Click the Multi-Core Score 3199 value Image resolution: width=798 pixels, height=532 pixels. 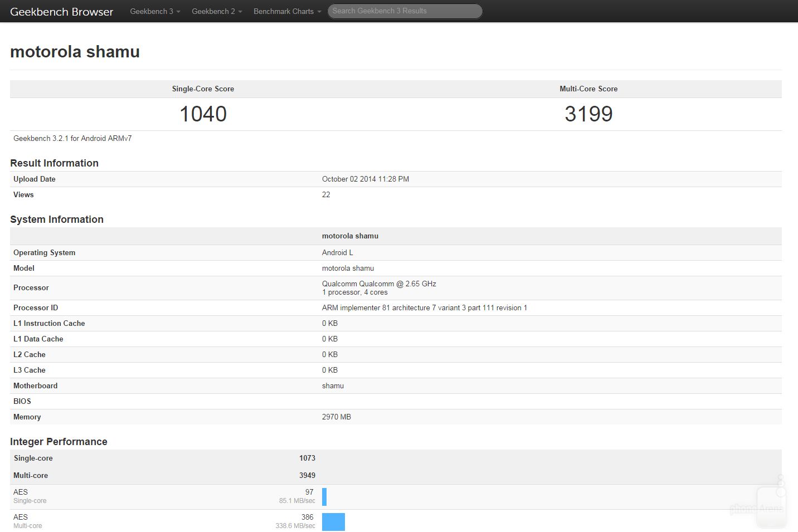tap(588, 114)
